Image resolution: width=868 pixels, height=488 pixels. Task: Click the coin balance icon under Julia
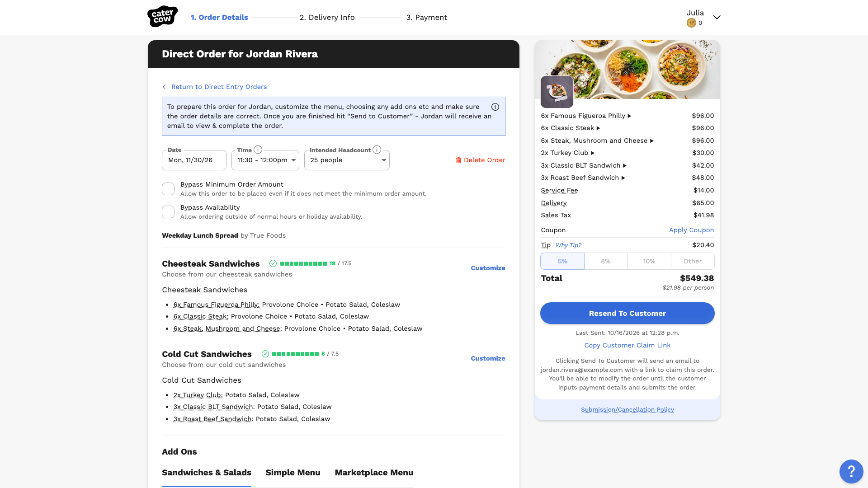[x=691, y=23]
